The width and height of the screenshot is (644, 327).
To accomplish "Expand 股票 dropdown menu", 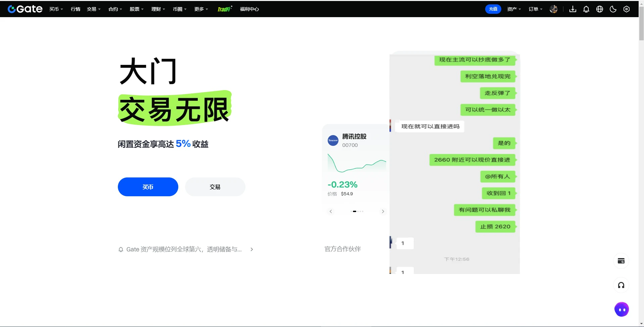I will 137,9.
